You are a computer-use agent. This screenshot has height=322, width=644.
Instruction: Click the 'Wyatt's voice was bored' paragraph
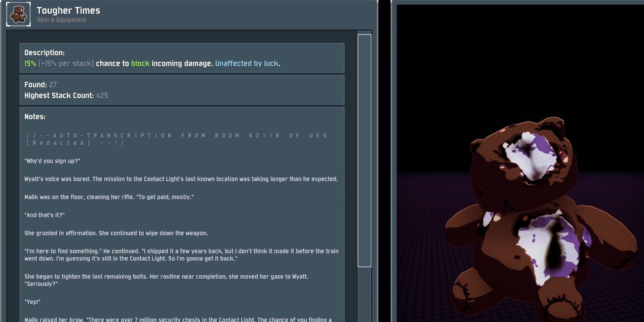pos(181,179)
